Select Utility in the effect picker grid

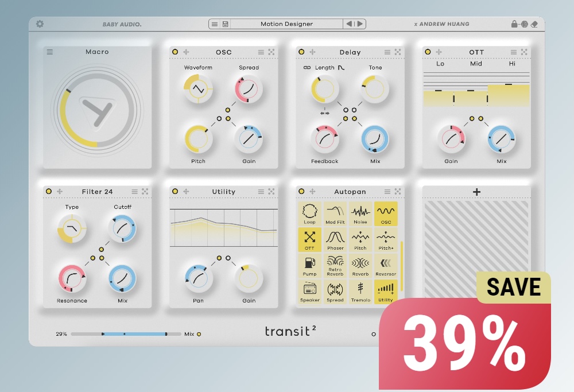(386, 292)
